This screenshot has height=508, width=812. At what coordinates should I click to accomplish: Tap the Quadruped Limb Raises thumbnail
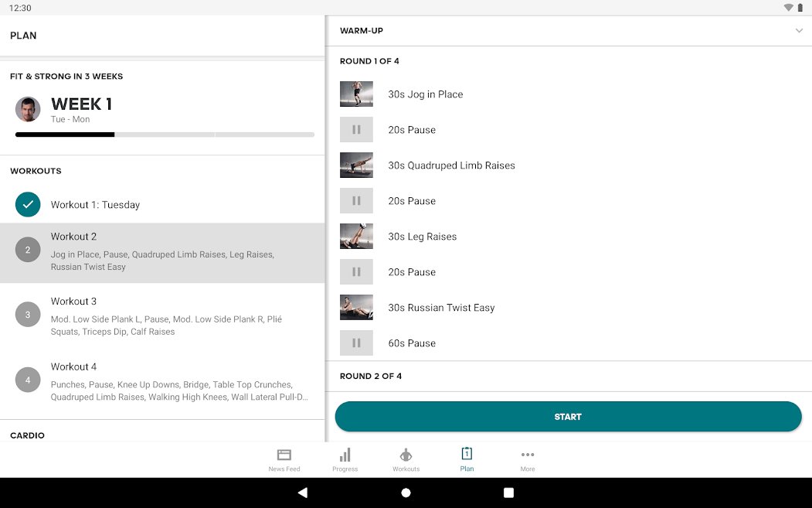[x=356, y=165]
